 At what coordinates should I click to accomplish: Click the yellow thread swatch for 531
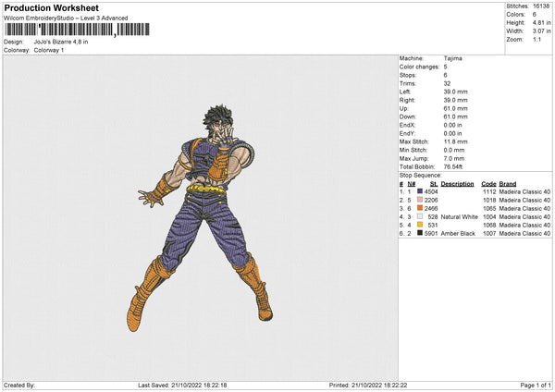pos(420,225)
